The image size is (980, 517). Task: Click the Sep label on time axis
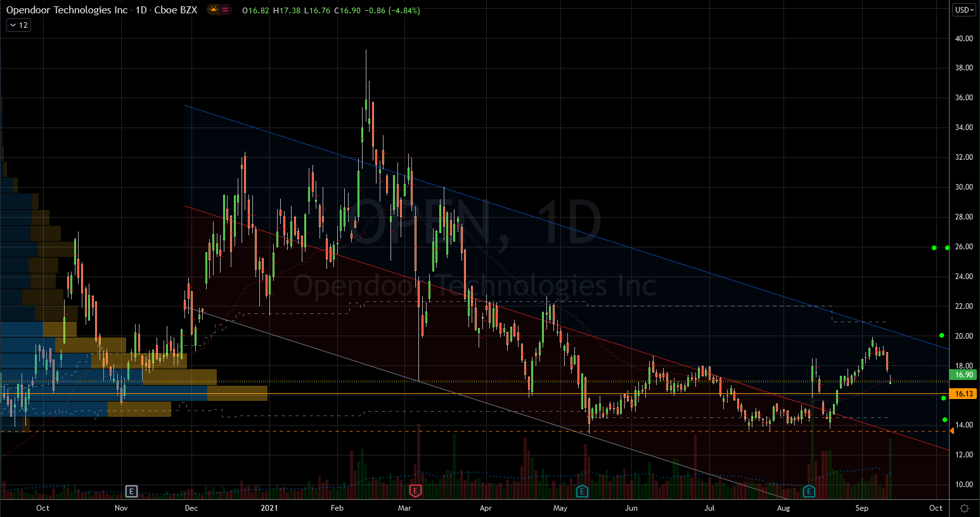[862, 508]
